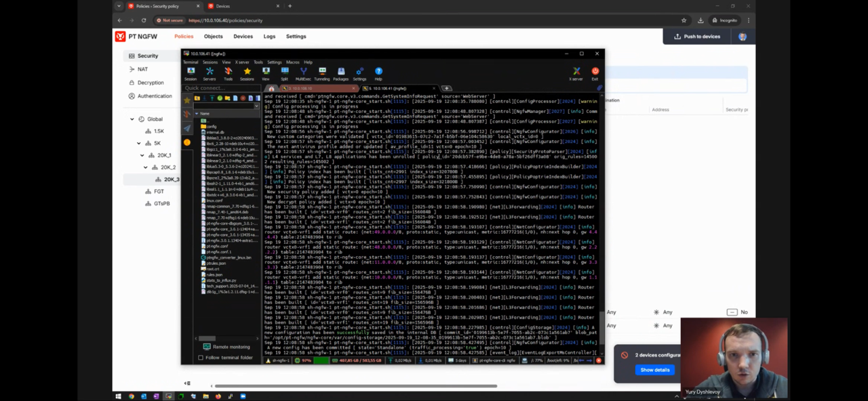Collapse the 20K_1 tree node
Image resolution: width=868 pixels, height=401 pixels.
(142, 155)
